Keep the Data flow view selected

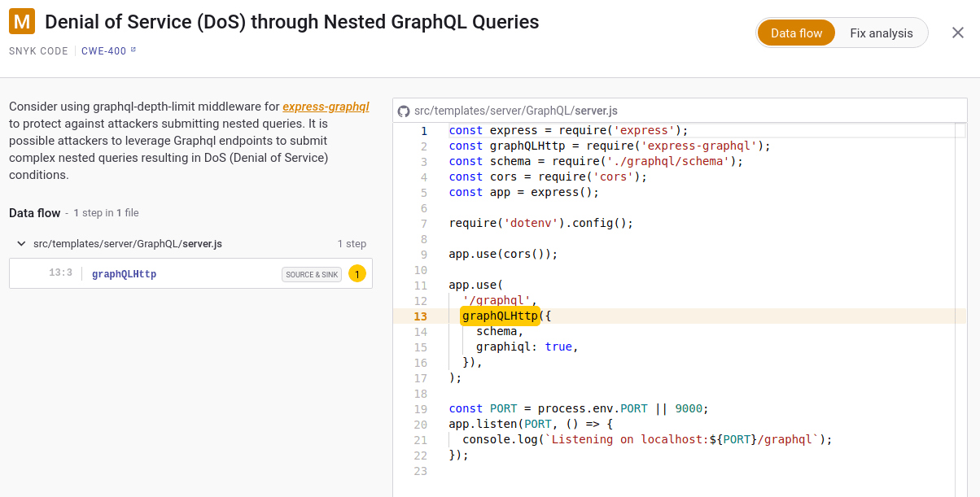click(x=796, y=33)
